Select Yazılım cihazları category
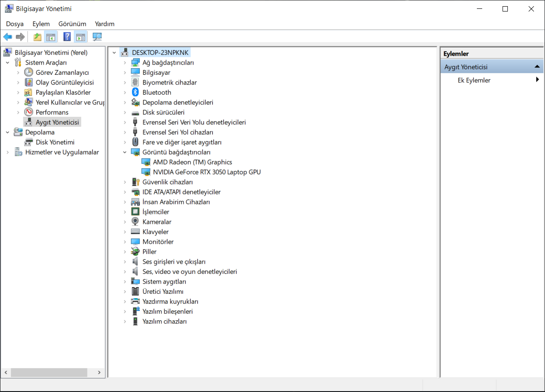Image resolution: width=545 pixels, height=392 pixels. click(x=165, y=321)
